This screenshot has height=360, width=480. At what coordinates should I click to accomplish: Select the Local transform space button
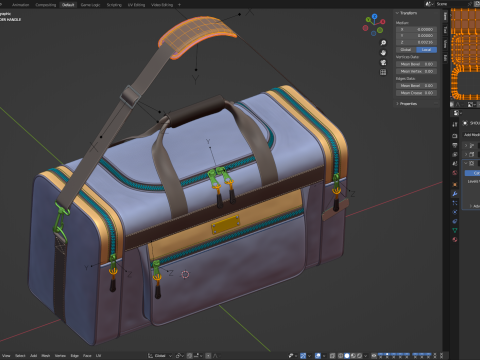click(427, 50)
